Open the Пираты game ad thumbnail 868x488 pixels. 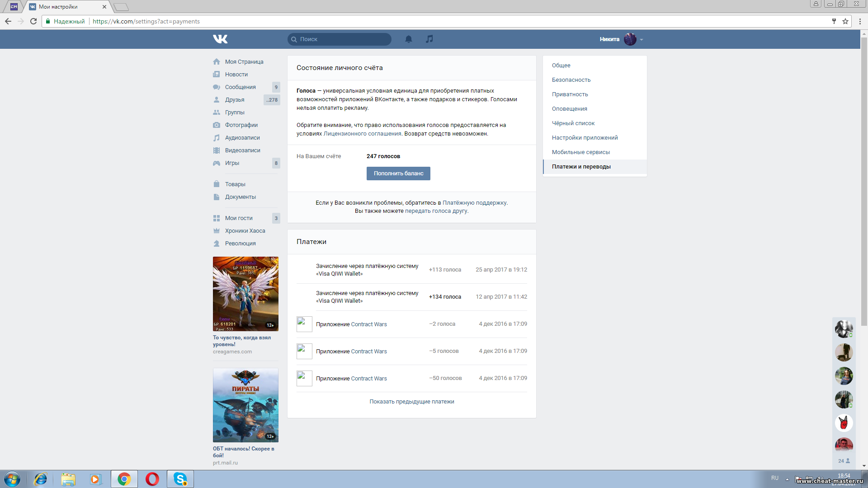pyautogui.click(x=245, y=405)
